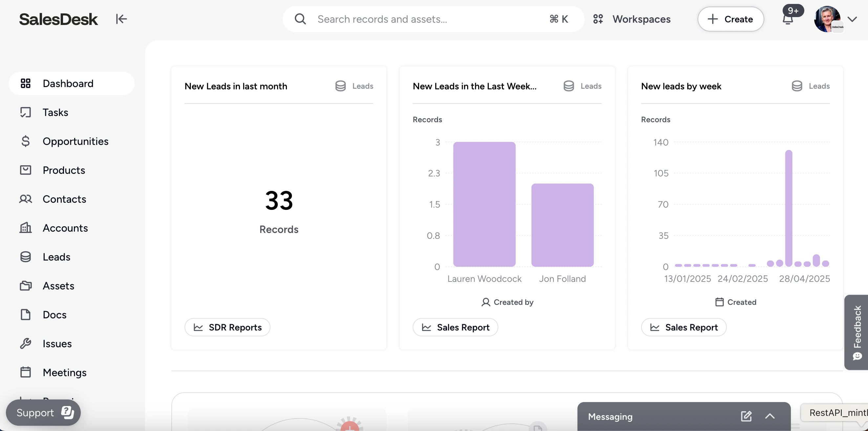
Task: Expand the Messaging panel chevron
Action: tap(770, 416)
